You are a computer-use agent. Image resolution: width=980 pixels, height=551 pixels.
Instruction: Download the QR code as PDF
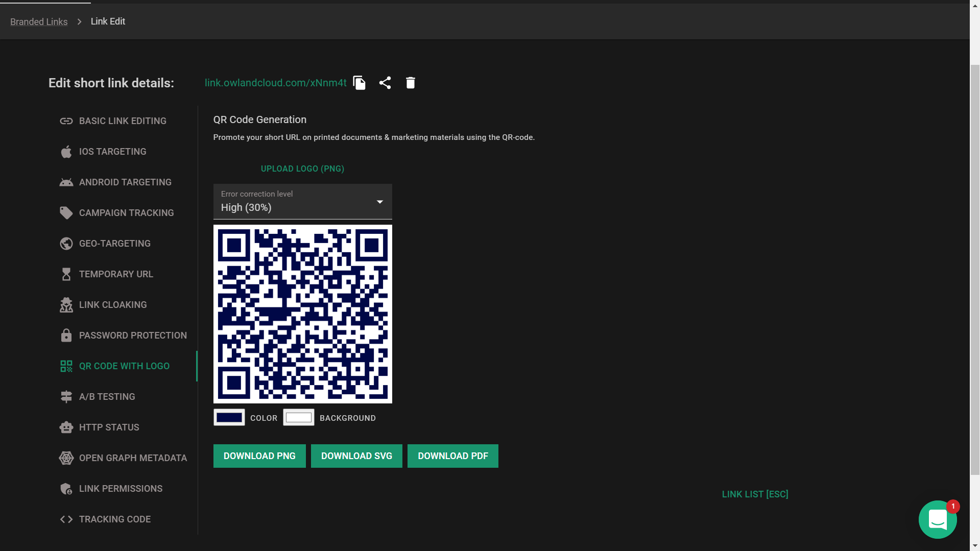pyautogui.click(x=453, y=456)
